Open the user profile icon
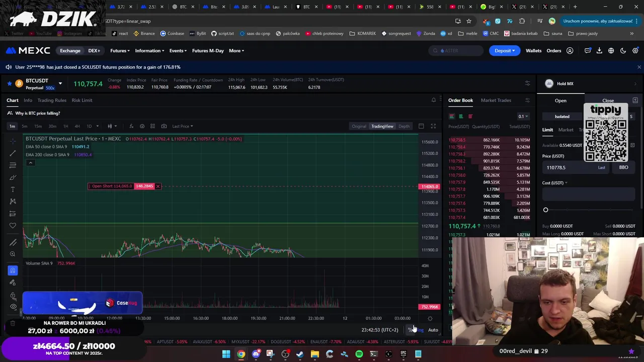 click(x=570, y=50)
